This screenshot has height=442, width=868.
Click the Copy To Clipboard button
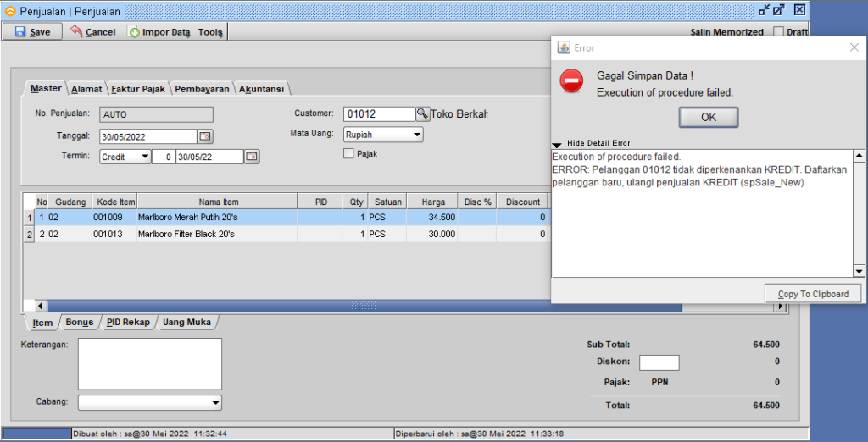click(x=812, y=294)
